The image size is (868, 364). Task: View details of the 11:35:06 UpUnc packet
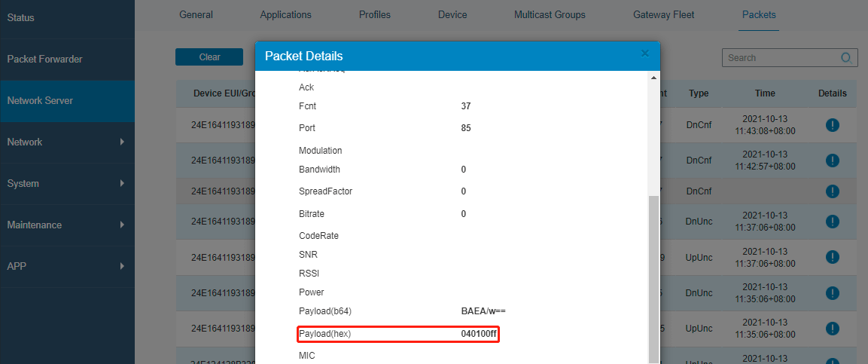(832, 329)
